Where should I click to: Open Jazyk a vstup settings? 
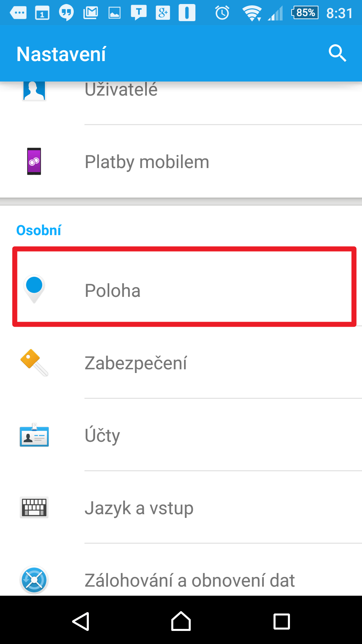point(181,507)
